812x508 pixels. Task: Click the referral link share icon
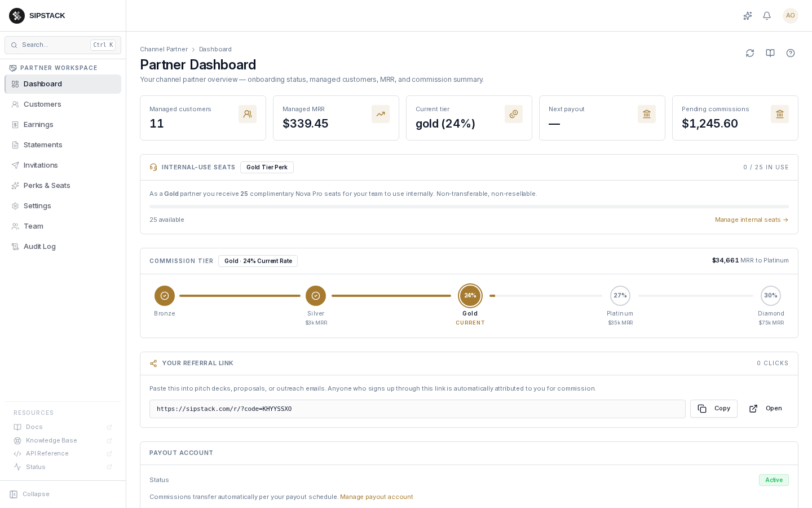153,364
